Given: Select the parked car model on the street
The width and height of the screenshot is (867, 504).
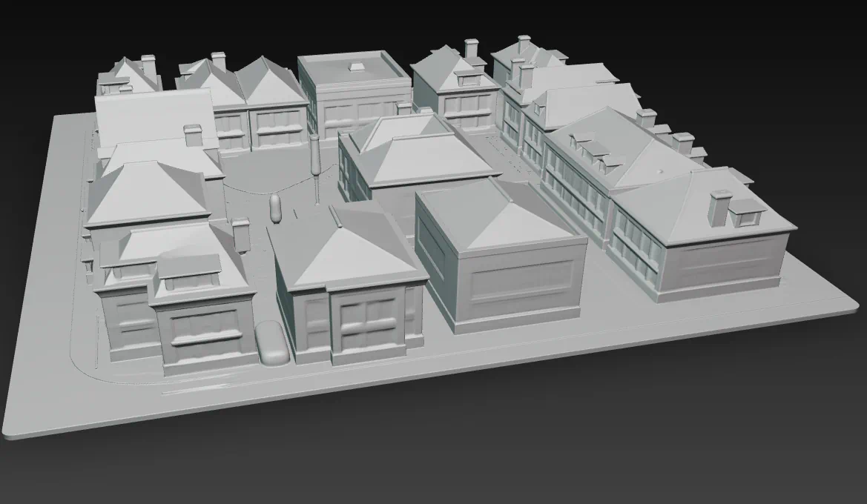Looking at the screenshot, I should [271, 342].
